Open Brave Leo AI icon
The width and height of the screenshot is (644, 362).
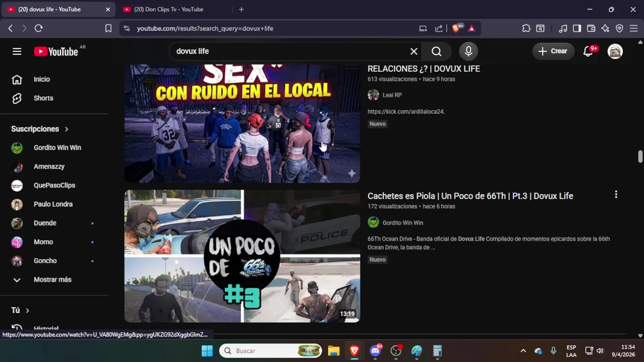pos(605,29)
